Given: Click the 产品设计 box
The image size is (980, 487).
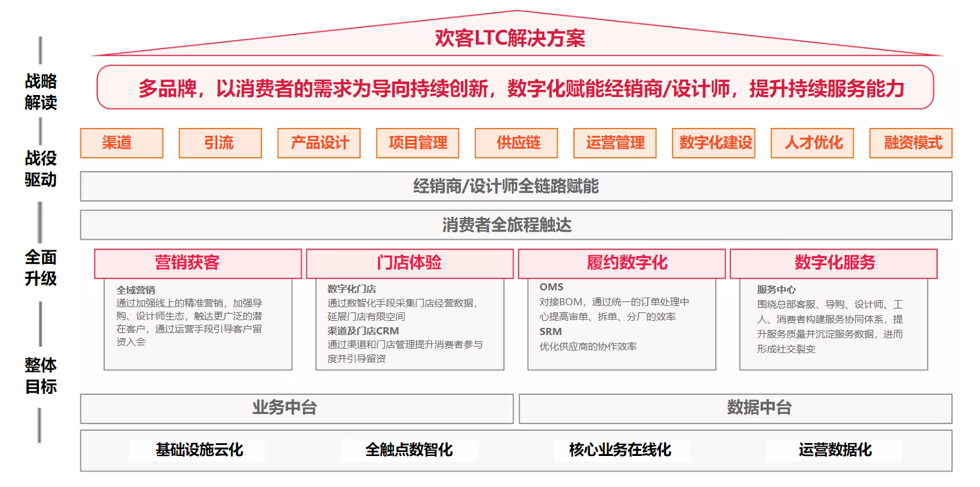Looking at the screenshot, I should [318, 143].
